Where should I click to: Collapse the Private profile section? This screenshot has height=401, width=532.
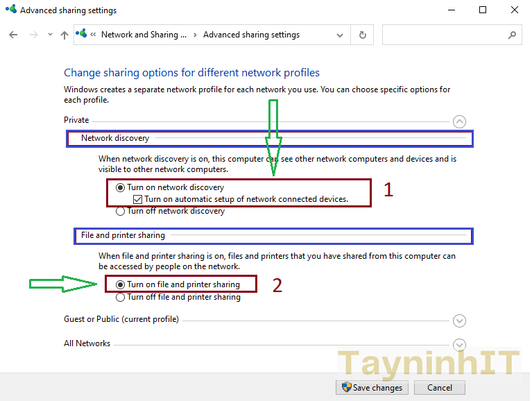point(459,121)
